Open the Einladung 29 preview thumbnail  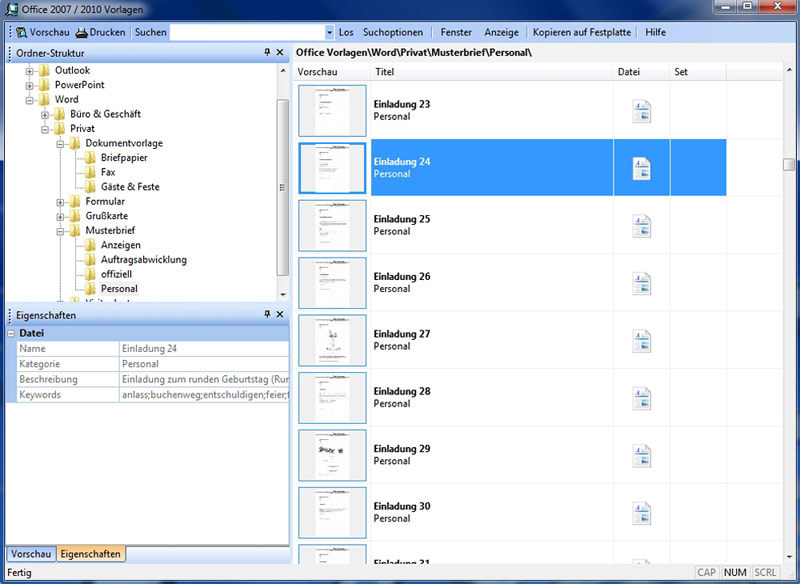[x=332, y=455]
